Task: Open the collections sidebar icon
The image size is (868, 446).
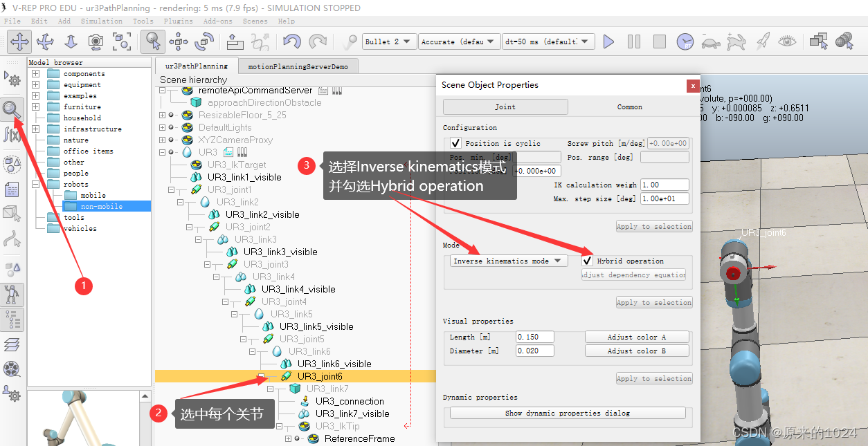Action: coord(12,165)
